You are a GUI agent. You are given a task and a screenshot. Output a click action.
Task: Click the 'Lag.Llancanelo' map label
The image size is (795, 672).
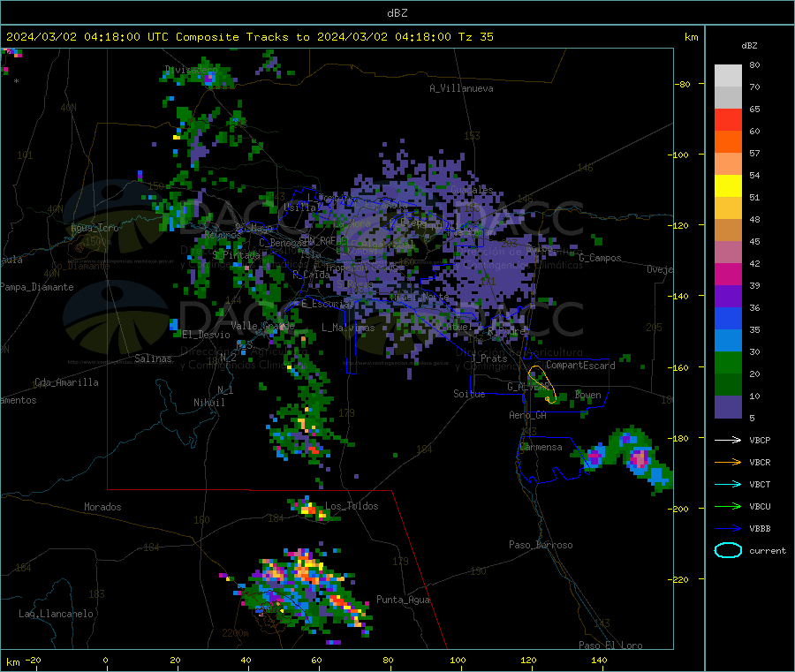click(57, 614)
